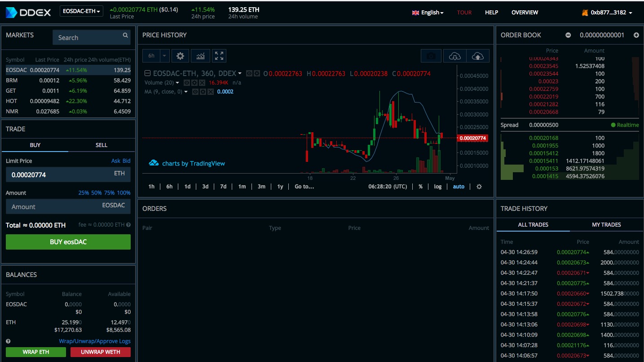Click the WRAP ETH button
Image resolution: width=644 pixels, height=362 pixels.
tap(36, 352)
